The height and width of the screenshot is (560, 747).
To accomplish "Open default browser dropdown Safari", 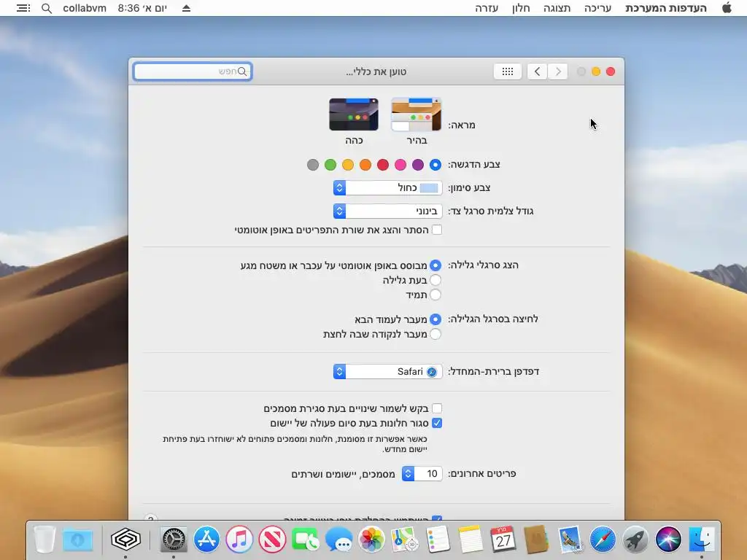I will coord(388,371).
